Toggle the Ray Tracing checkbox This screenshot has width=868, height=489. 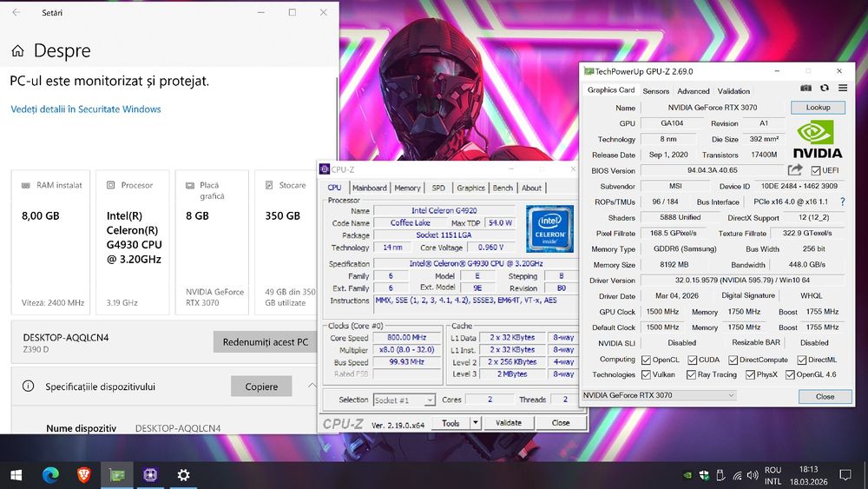[691, 375]
